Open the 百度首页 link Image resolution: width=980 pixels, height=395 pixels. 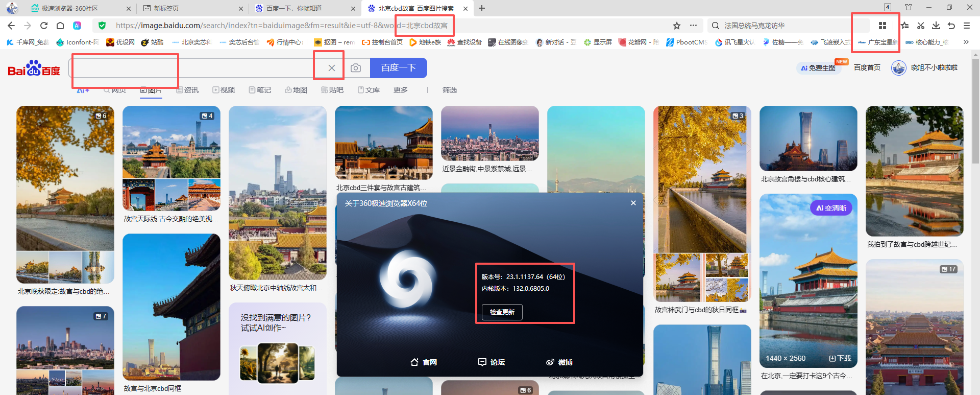pos(867,67)
